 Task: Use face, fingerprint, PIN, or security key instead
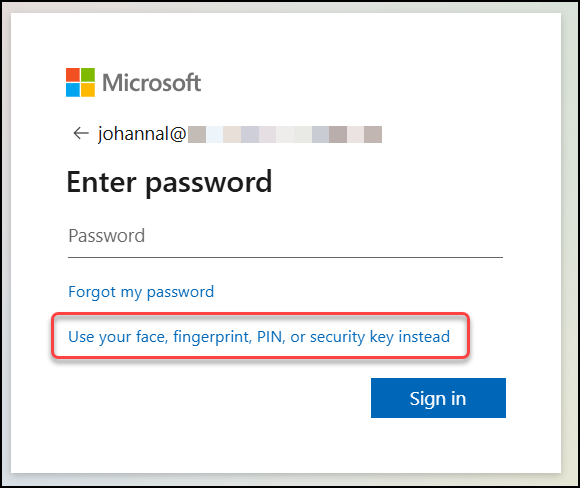tap(259, 337)
